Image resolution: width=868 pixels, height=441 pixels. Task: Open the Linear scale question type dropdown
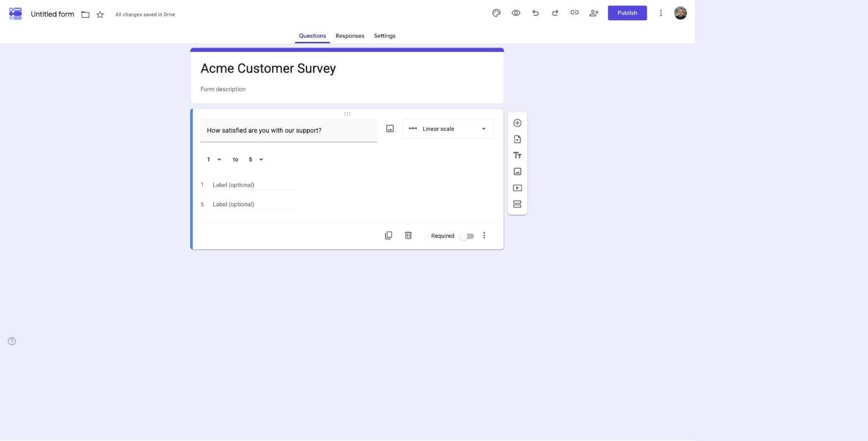pos(448,129)
